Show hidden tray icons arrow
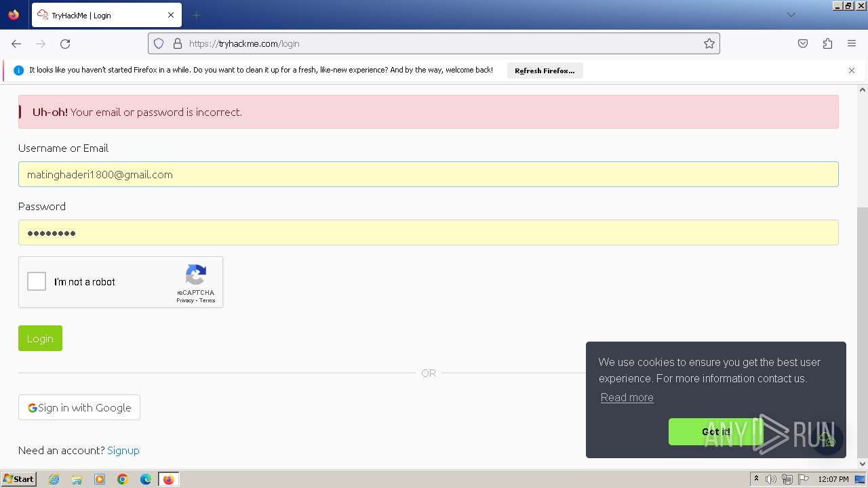 tap(756, 479)
